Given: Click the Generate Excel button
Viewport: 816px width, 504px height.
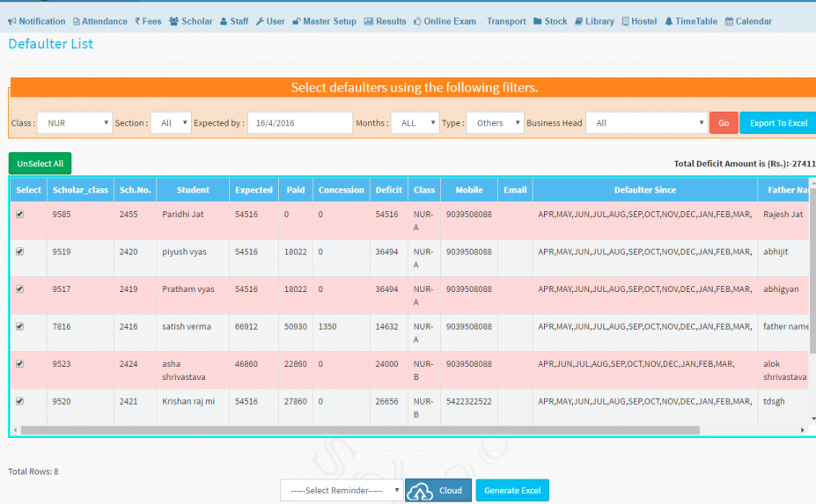Looking at the screenshot, I should [512, 491].
